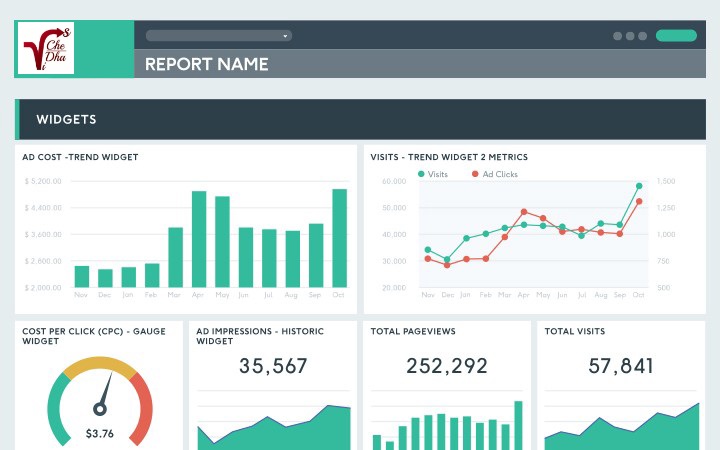Click the October bar in Ad Cost chart

[x=339, y=239]
